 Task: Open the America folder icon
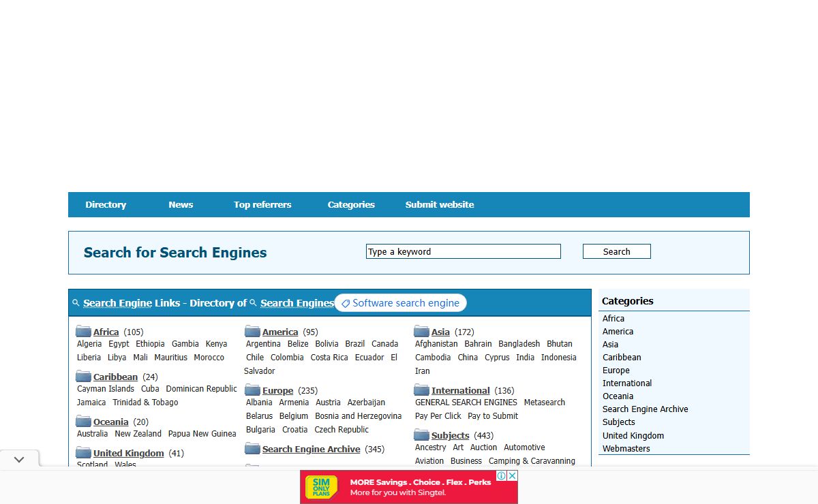tap(252, 332)
